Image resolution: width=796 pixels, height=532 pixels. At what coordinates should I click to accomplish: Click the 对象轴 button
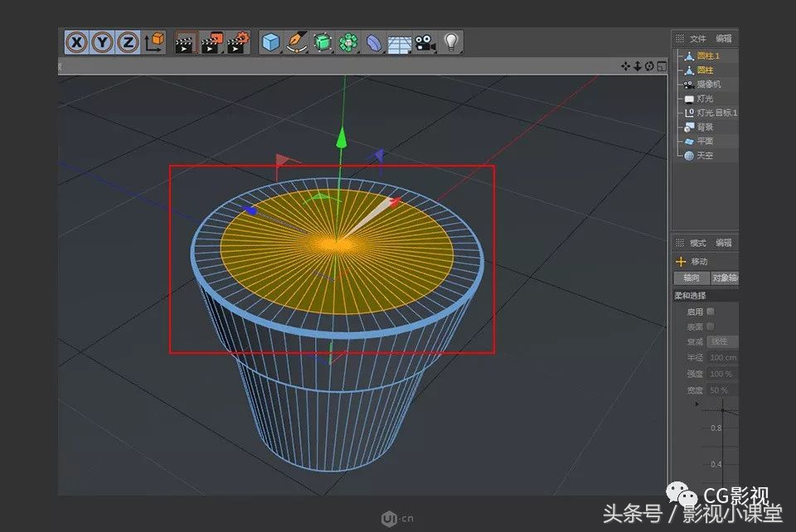(x=725, y=278)
